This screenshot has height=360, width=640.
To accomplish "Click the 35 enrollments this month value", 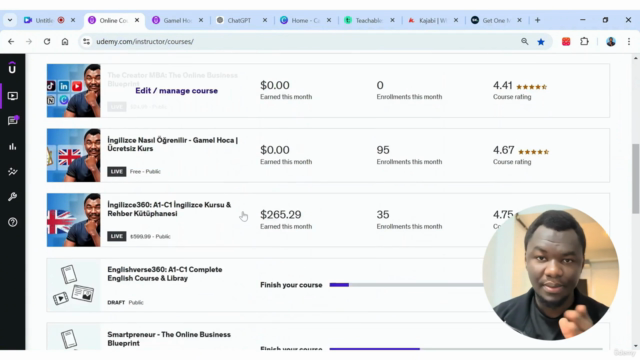I will pyautogui.click(x=383, y=215).
